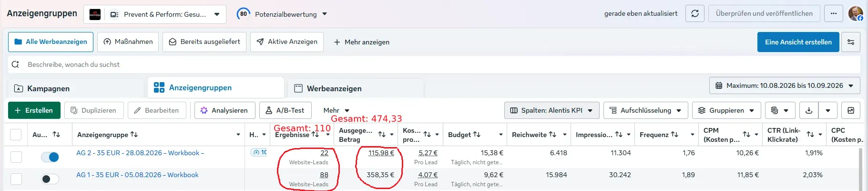
Task: Select the Alle Werbeanzeigen view
Action: [51, 42]
